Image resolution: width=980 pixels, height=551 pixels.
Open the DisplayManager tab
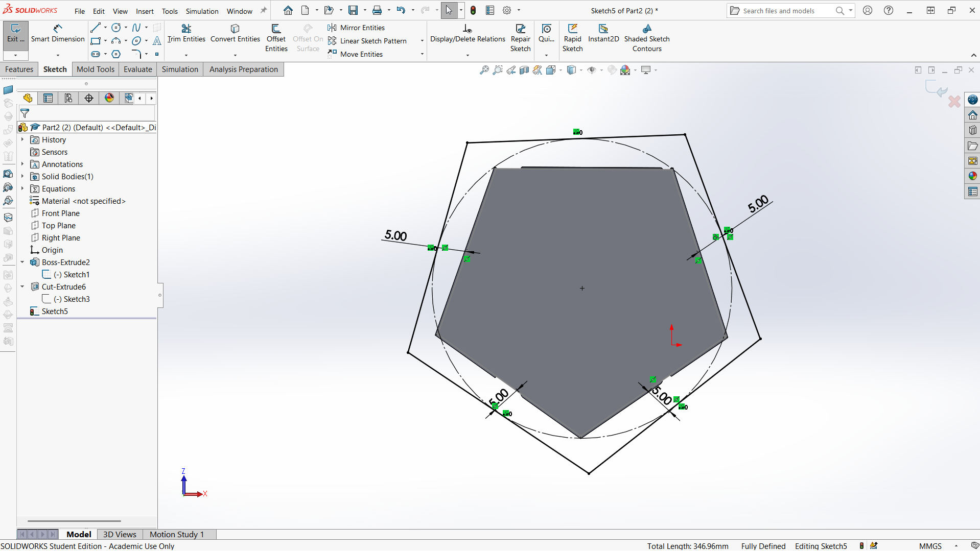click(x=109, y=98)
